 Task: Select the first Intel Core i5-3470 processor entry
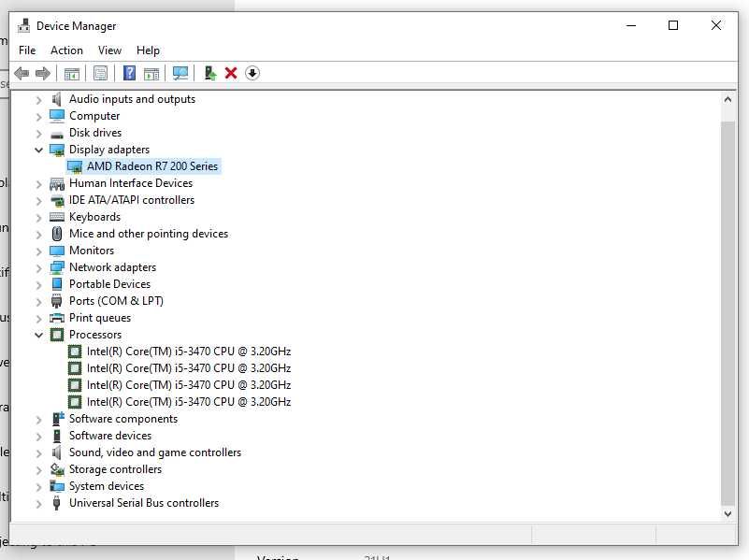click(x=189, y=352)
